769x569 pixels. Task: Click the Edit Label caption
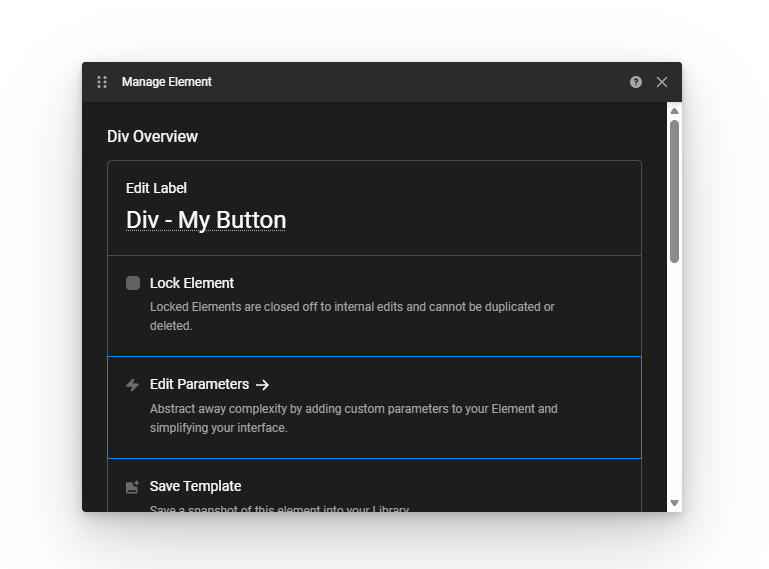156,188
